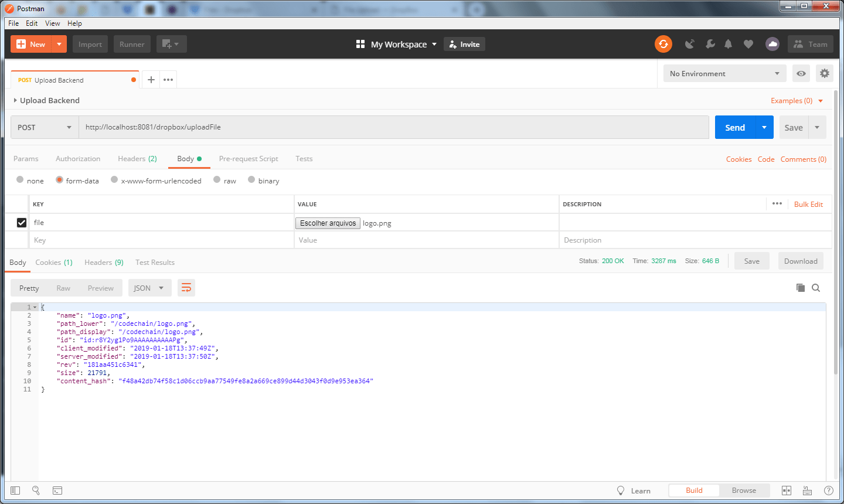Open the Bulk Edit link
Viewport: 844px width, 504px height.
(x=808, y=204)
